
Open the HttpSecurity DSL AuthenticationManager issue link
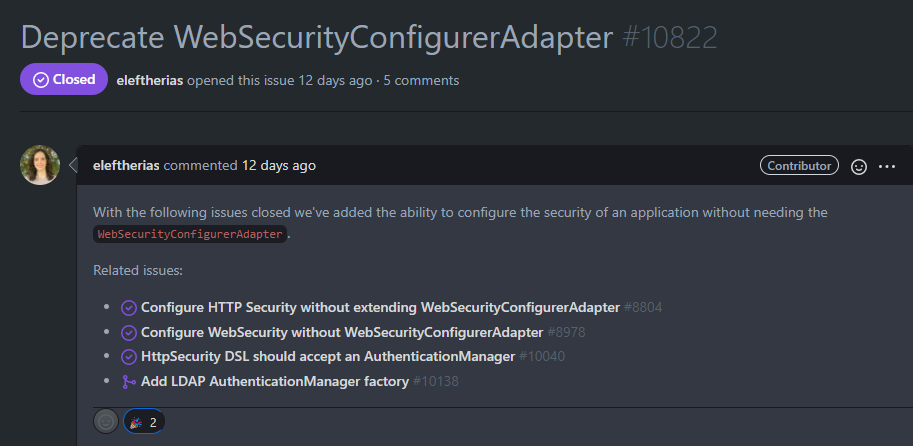coord(327,356)
